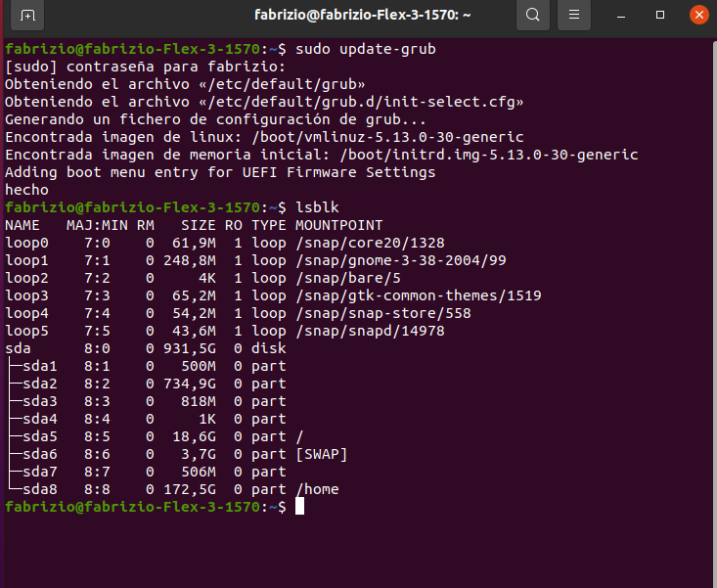Click the [SWAP] mountpoint text
The height and width of the screenshot is (588, 717).
[321, 454]
